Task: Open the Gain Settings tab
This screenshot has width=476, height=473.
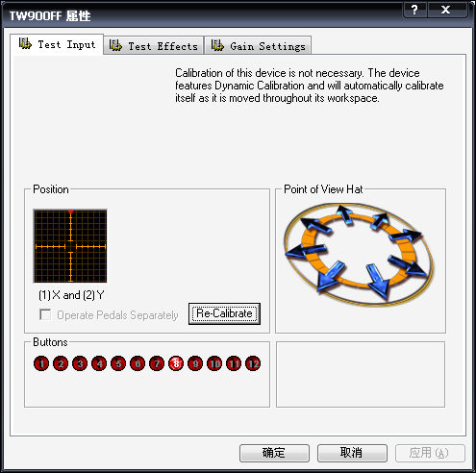Action: tap(258, 45)
